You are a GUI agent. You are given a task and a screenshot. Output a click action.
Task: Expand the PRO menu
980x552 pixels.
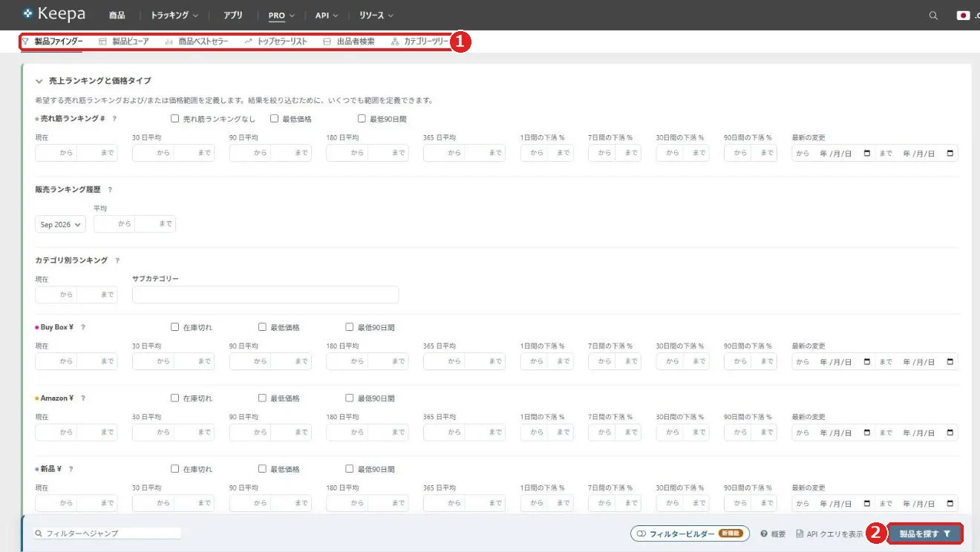pyautogui.click(x=281, y=15)
